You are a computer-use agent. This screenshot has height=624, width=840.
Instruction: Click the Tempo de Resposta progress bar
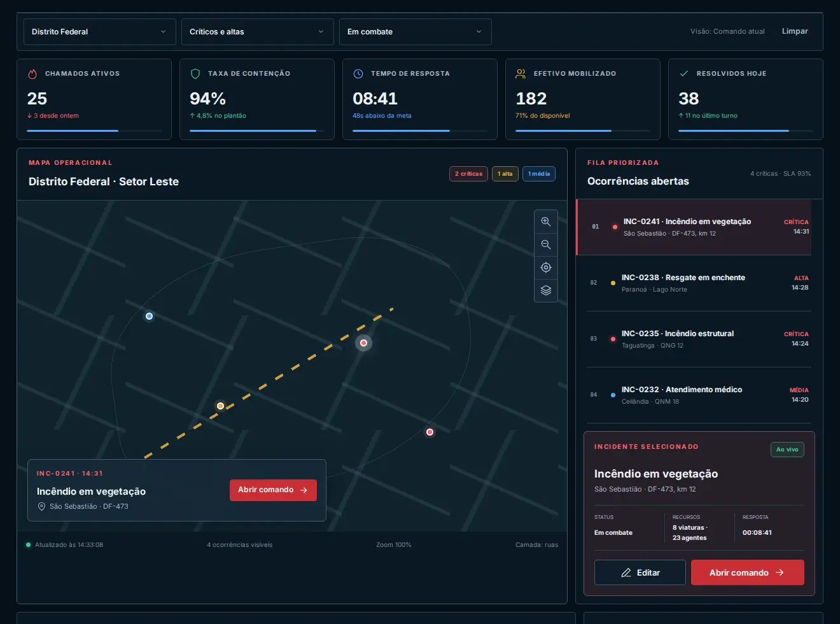pos(420,131)
